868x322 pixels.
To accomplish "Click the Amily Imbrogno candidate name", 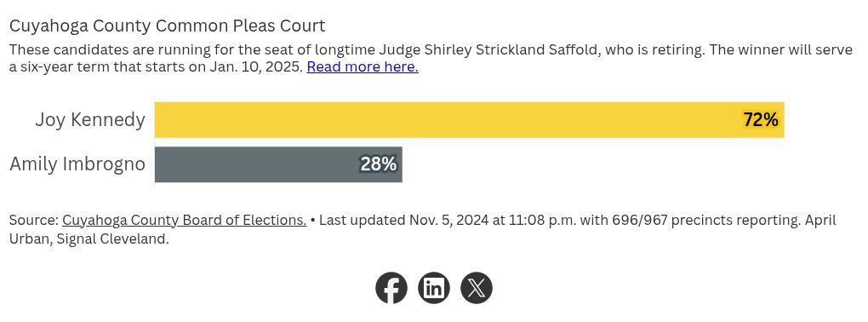I will point(77,164).
